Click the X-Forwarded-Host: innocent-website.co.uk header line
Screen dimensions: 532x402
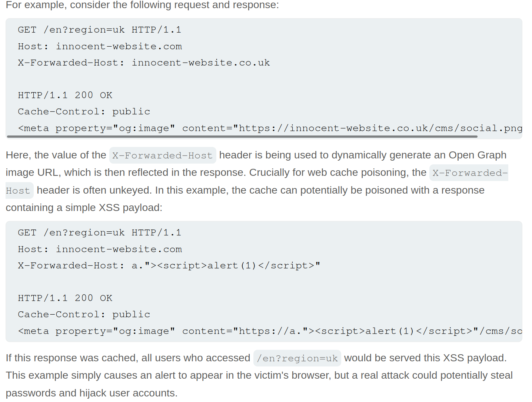144,63
